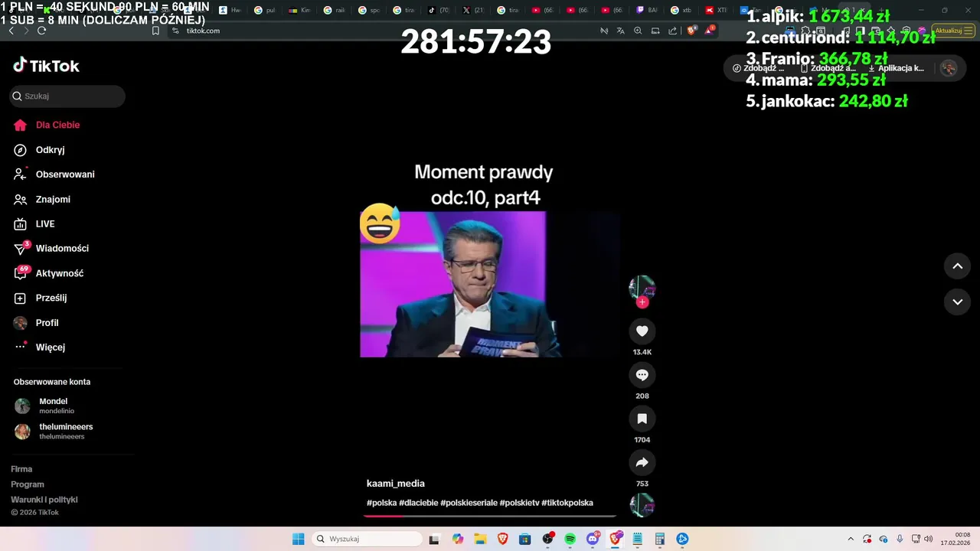Viewport: 980px width, 551px height.
Task: Open the LIVE section
Action: 34,223
